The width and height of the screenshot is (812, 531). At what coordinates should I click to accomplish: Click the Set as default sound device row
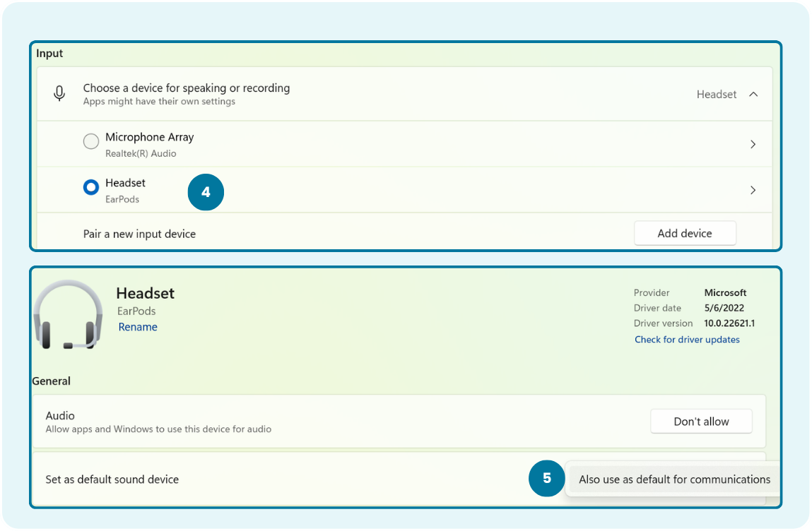[112, 479]
